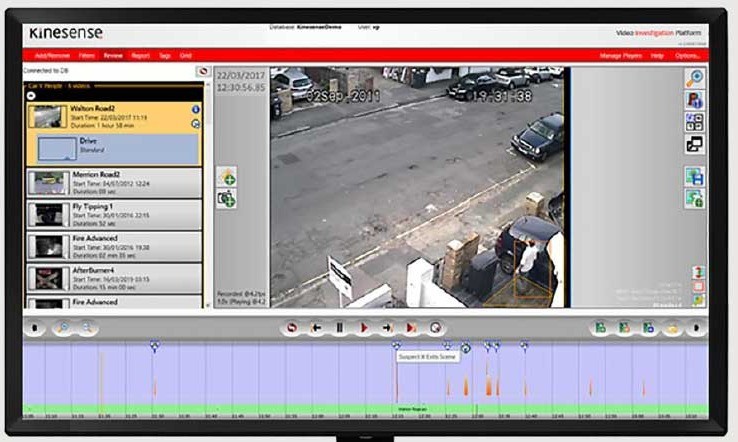Click the save frame icon with blue floppy
The height and width of the screenshot is (442, 738).
point(695,177)
